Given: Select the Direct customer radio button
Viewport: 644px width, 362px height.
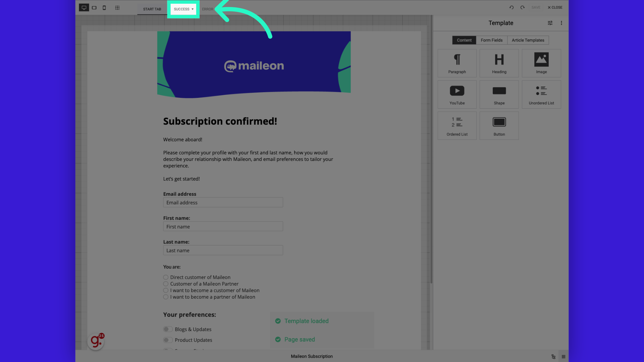Looking at the screenshot, I should tap(165, 277).
